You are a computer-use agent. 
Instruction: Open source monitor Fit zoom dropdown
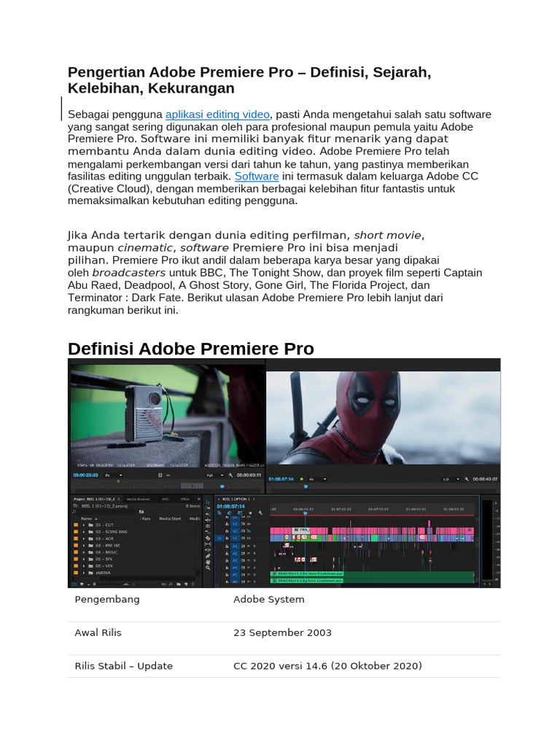(114, 475)
